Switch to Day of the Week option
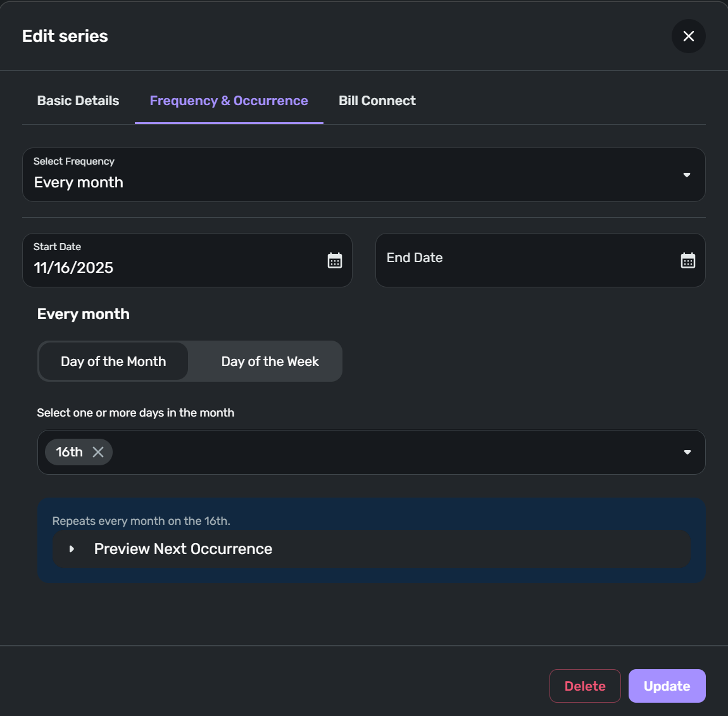 [x=270, y=361]
